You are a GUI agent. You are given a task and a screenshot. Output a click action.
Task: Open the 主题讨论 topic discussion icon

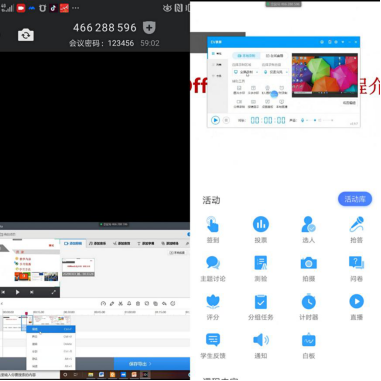(213, 263)
